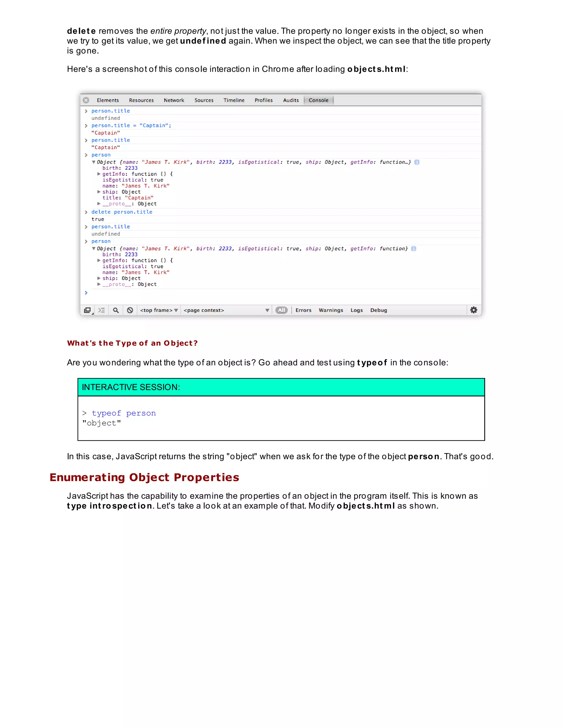Expand the last __proto__: Object entry
Viewport: 563px width, 728px height.
[99, 284]
